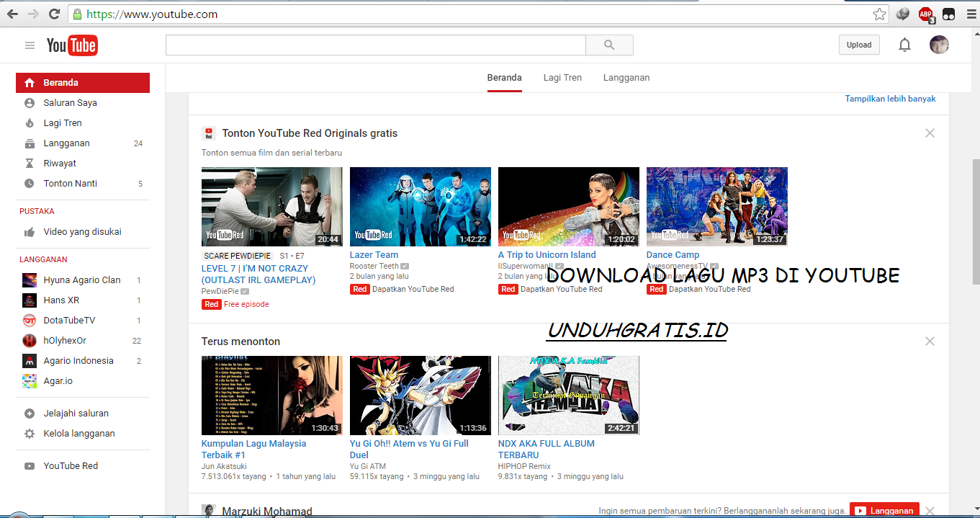Open Yu Gi Oh!! Atem vs Yu Gi title

click(409, 450)
